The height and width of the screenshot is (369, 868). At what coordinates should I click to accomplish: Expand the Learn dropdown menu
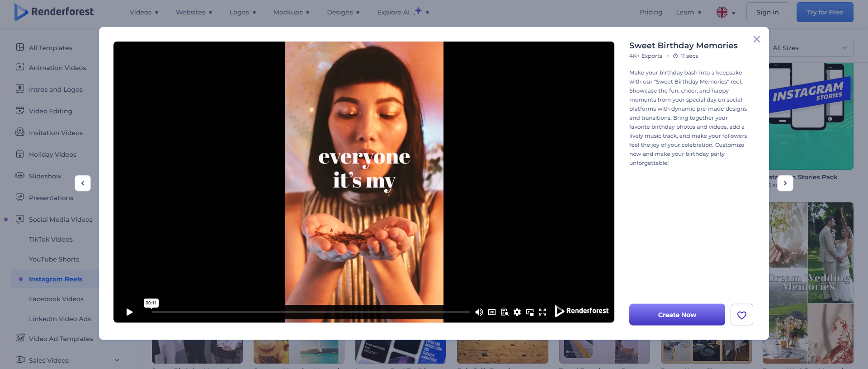[689, 12]
